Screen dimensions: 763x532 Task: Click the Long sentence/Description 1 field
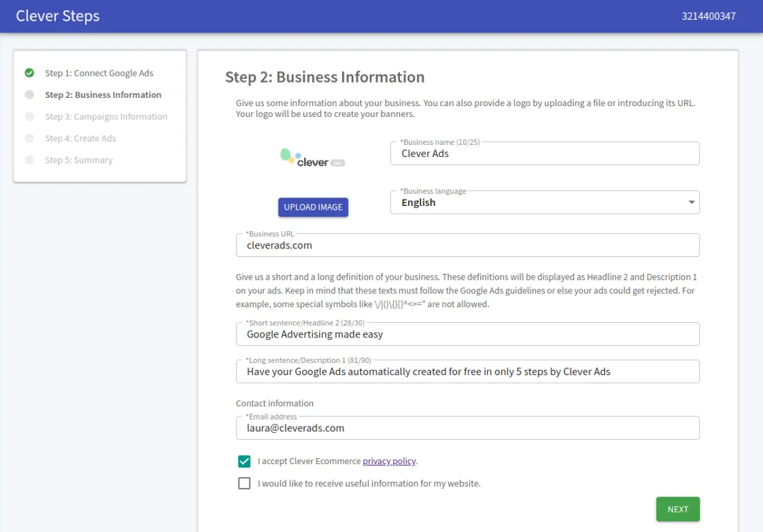pyautogui.click(x=467, y=371)
